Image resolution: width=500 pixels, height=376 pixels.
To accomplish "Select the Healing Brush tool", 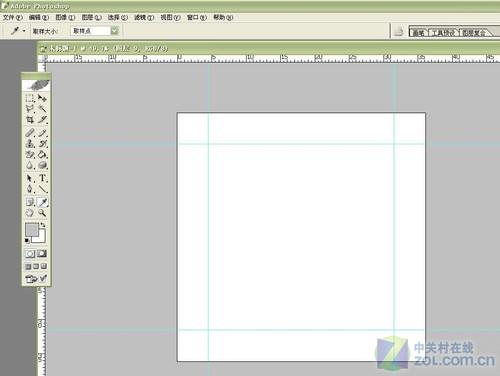I will (x=30, y=133).
